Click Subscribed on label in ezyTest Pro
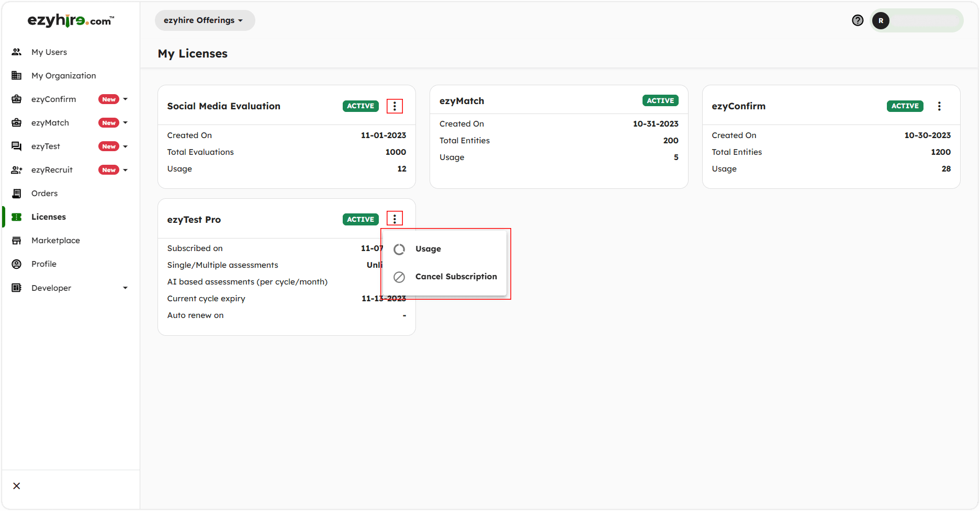This screenshot has width=980, height=511. 195,248
